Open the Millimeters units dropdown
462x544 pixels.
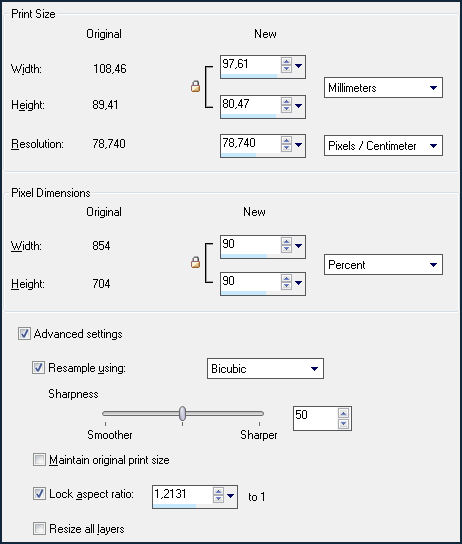tap(383, 88)
